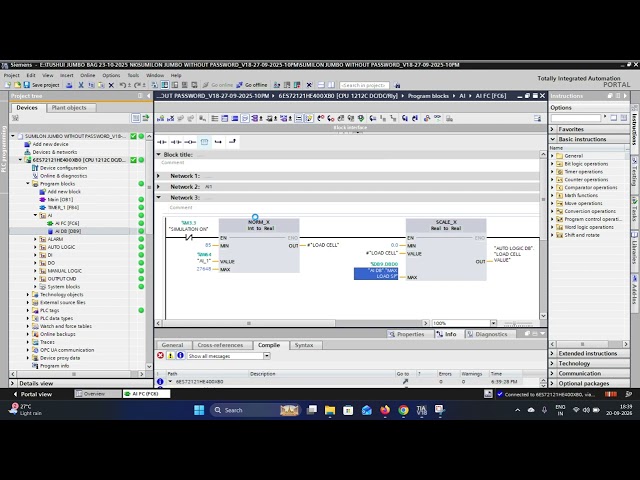Open the Options menu
This screenshot has width=640, height=480.
coord(111,75)
